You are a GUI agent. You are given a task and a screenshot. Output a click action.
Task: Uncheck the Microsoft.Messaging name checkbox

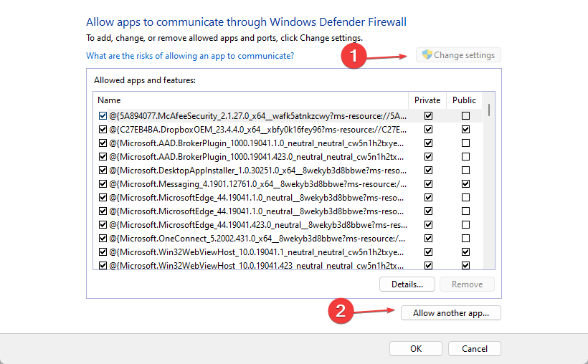click(x=103, y=184)
